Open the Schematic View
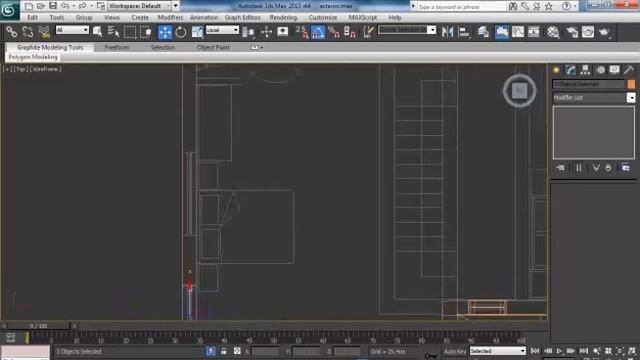The image size is (640, 360). pos(534,32)
